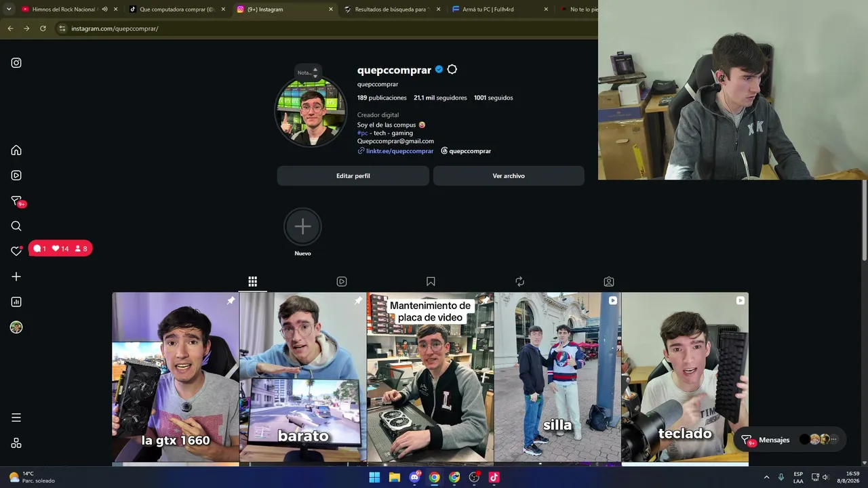Open the Mensajes floating chat panel
This screenshot has width=868, height=488.
click(791, 440)
